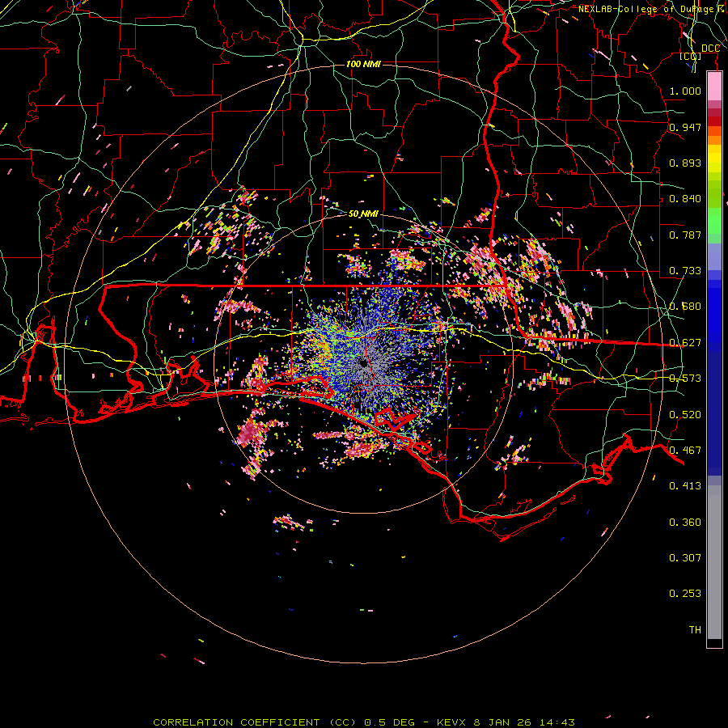Select the 8 JAN 26 date text

[x=502, y=722]
